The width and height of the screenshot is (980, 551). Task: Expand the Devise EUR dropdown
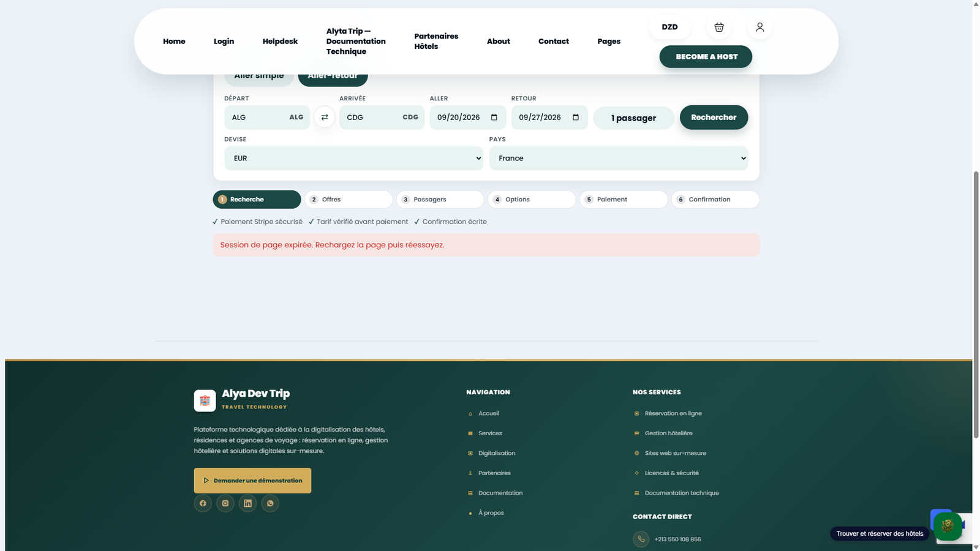pyautogui.click(x=354, y=158)
